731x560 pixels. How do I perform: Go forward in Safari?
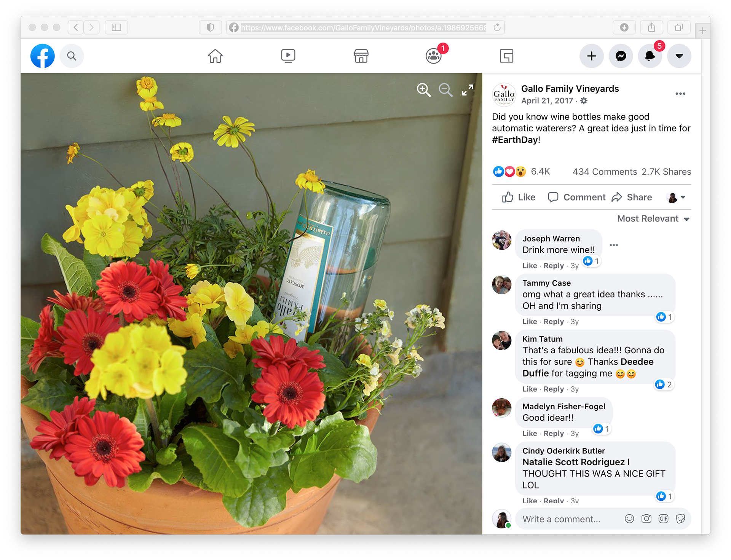(x=92, y=27)
